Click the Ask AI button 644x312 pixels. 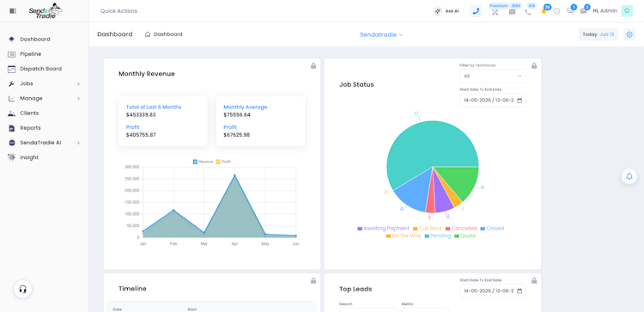(x=446, y=11)
